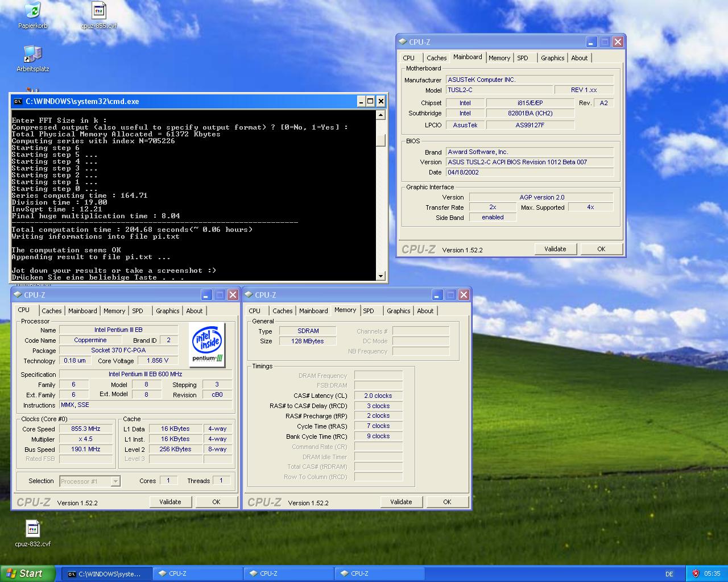Click the CAS# Latency 2.0 clocks value
Viewport: 728px width, 582px height.
click(x=378, y=396)
